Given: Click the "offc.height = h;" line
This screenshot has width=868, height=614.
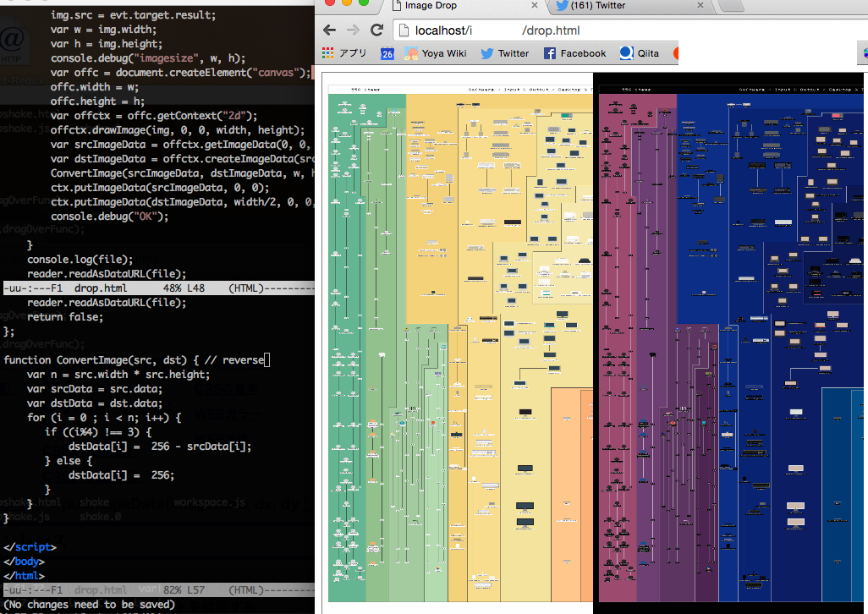Looking at the screenshot, I should 97,101.
